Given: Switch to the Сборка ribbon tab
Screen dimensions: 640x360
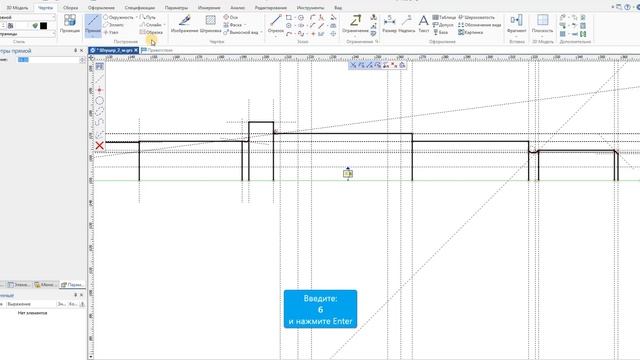Looking at the screenshot, I should pos(71,8).
